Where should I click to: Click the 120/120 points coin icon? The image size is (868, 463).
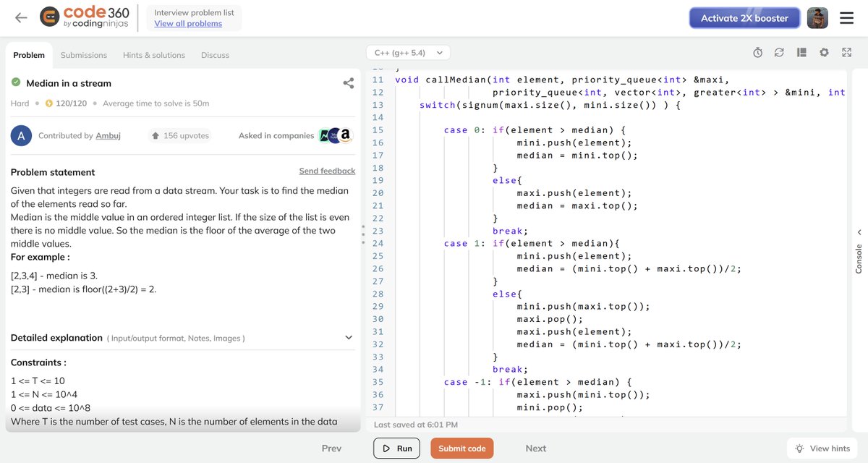(x=49, y=103)
